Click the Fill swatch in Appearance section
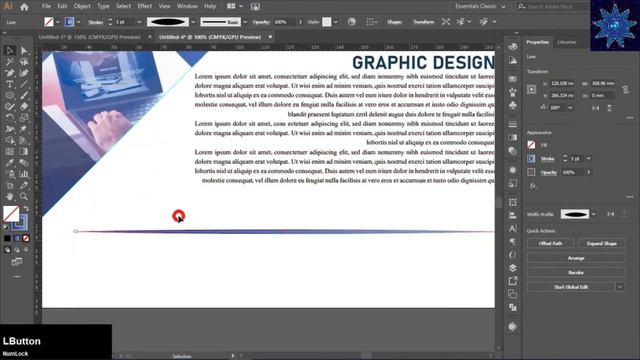The image size is (640, 360). pyautogui.click(x=531, y=144)
